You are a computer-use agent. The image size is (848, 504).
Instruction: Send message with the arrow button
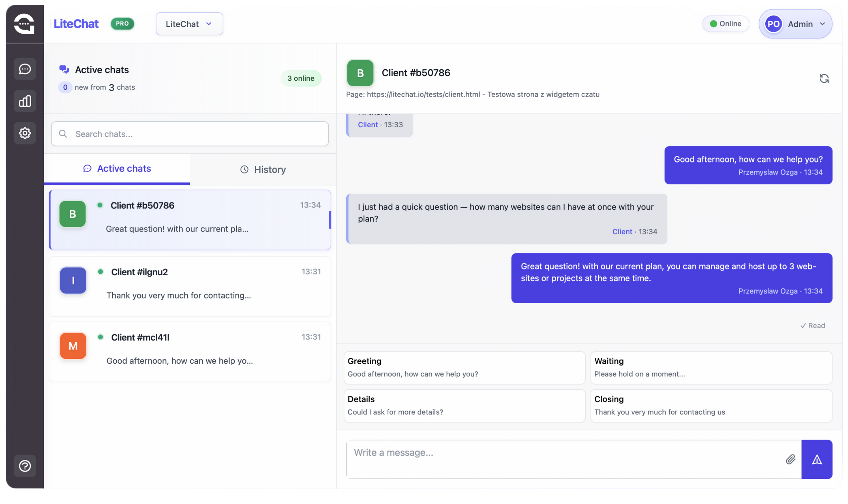coord(816,459)
